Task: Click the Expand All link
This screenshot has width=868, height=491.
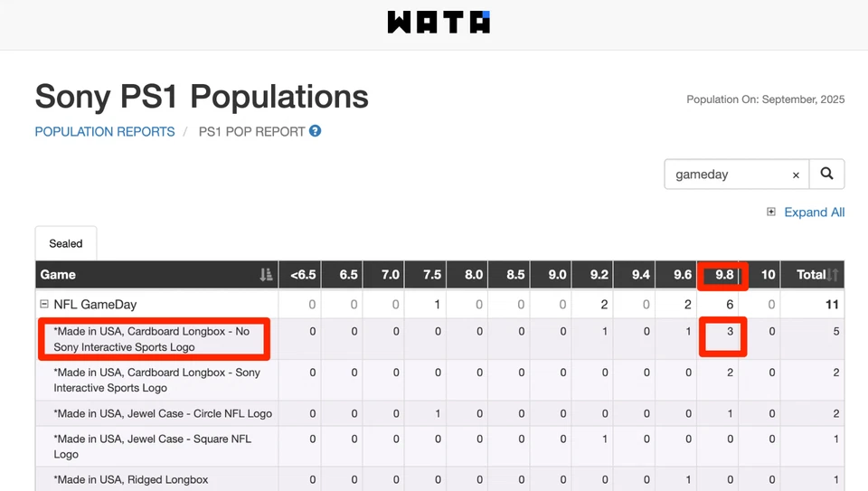Action: [x=814, y=212]
